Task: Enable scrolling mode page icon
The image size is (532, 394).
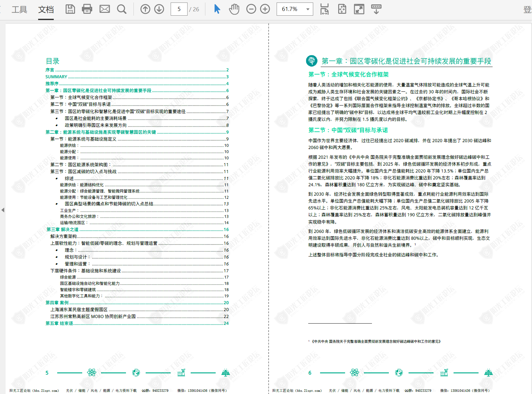Action: click(x=325, y=9)
